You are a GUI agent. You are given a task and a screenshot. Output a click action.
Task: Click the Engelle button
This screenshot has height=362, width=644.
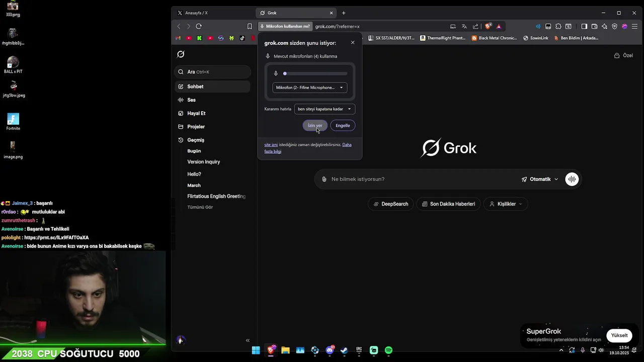343,125
